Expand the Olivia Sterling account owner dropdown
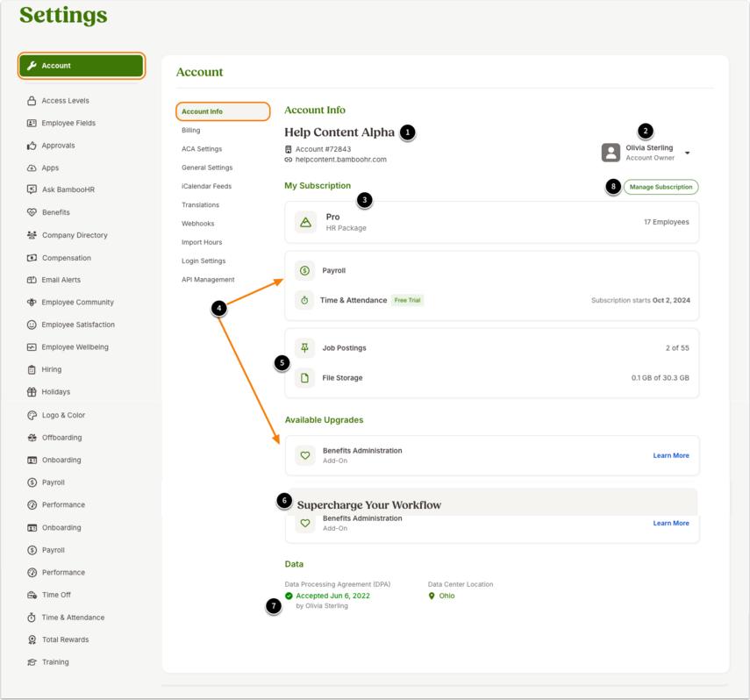The height and width of the screenshot is (700, 750). click(688, 154)
